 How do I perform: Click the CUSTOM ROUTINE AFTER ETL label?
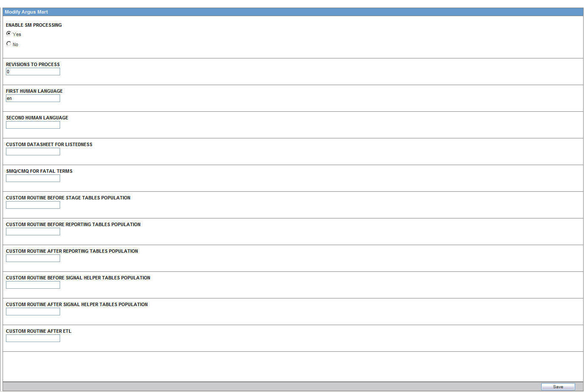39,331
